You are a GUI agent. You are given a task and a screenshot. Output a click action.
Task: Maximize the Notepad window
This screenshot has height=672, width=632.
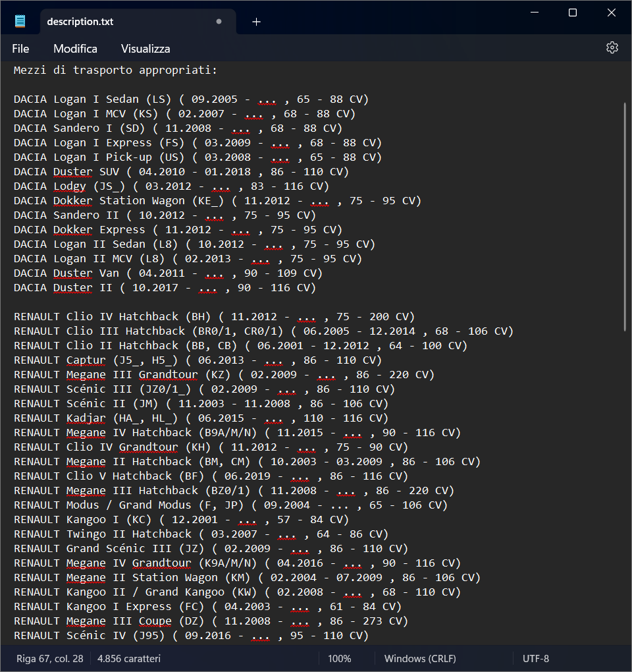point(573,13)
